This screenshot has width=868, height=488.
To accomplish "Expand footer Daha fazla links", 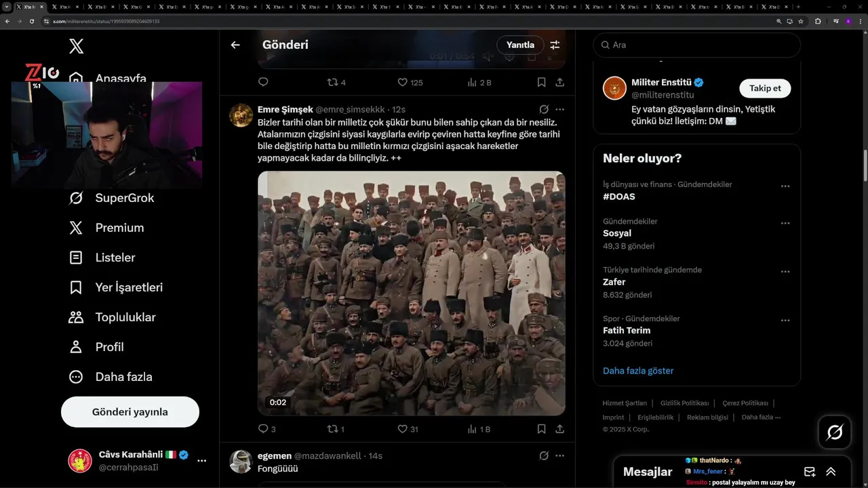I will (x=761, y=418).
